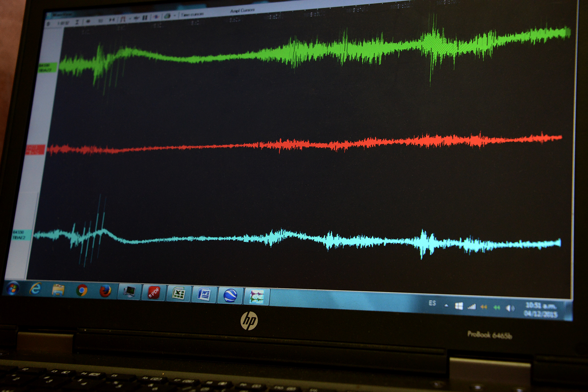Click the tall spike on green trace
Screen dimensions: 588x392
[433, 47]
